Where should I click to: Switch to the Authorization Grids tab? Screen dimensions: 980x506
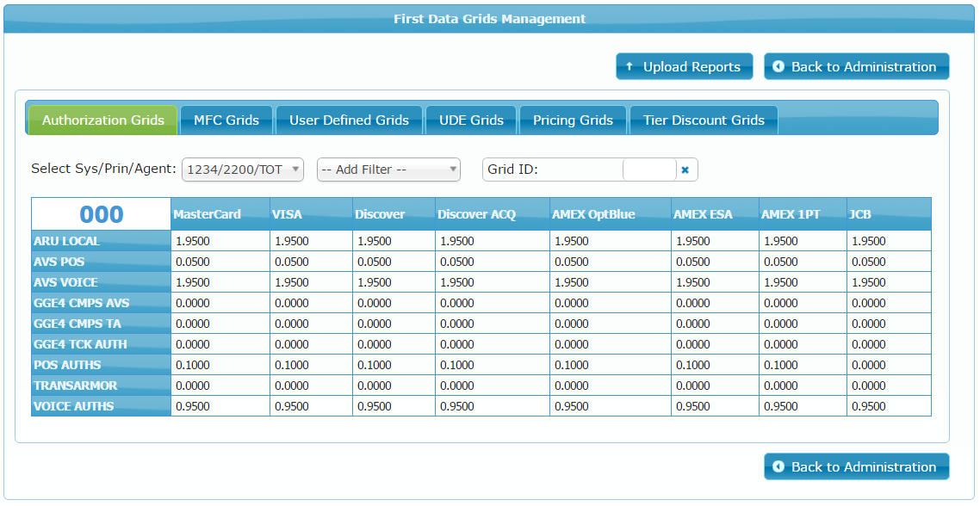[x=103, y=120]
